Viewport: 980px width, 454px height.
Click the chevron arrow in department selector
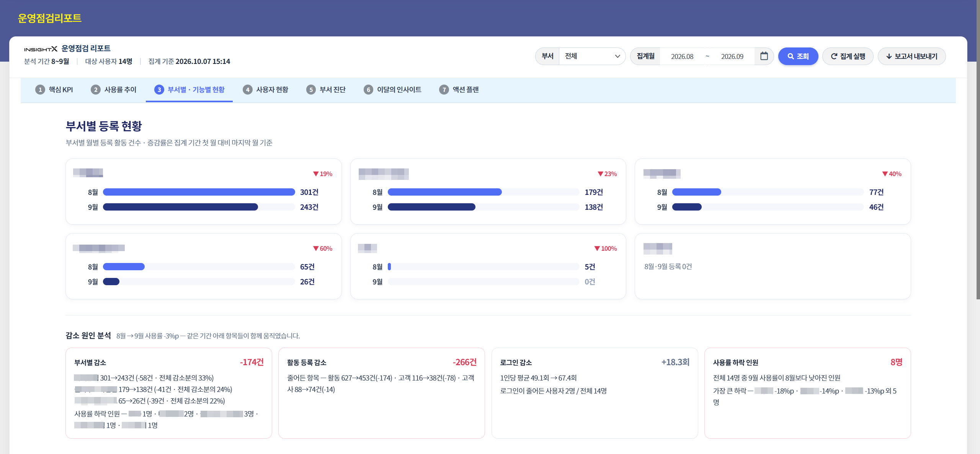coord(617,56)
